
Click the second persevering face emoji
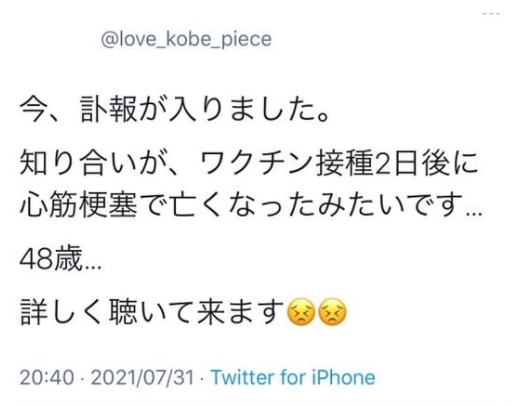click(x=333, y=312)
